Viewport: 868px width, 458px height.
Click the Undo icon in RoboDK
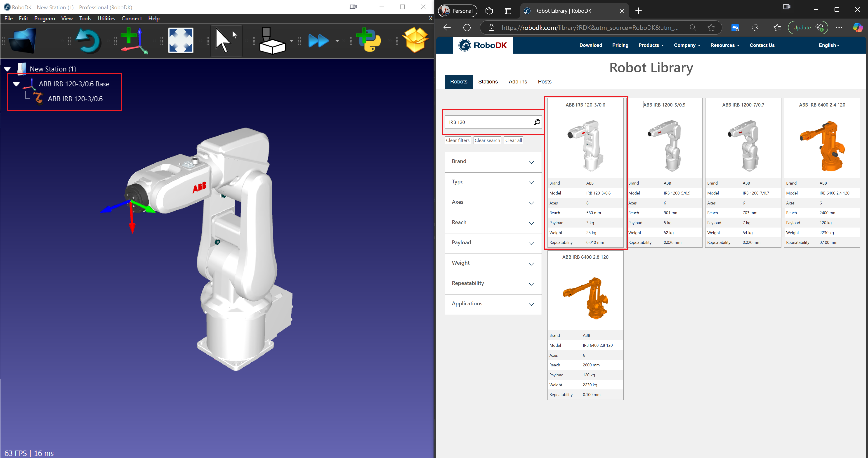[x=88, y=40]
